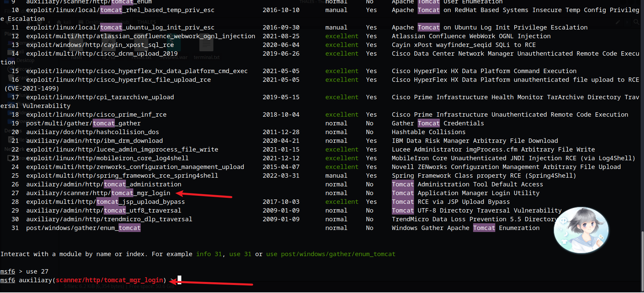
Task: Click the anime girl mascot avatar
Action: 581,230
